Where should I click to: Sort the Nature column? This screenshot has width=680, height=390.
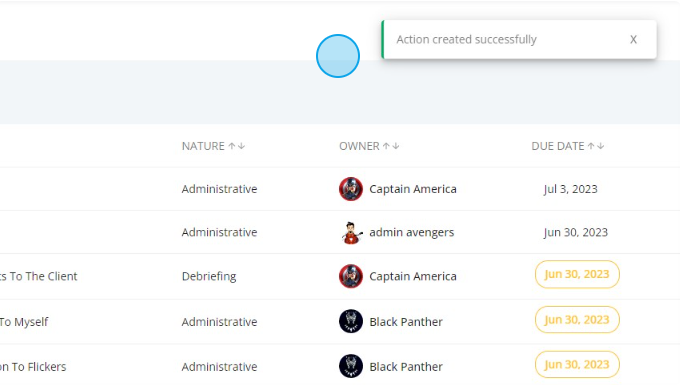click(x=237, y=146)
